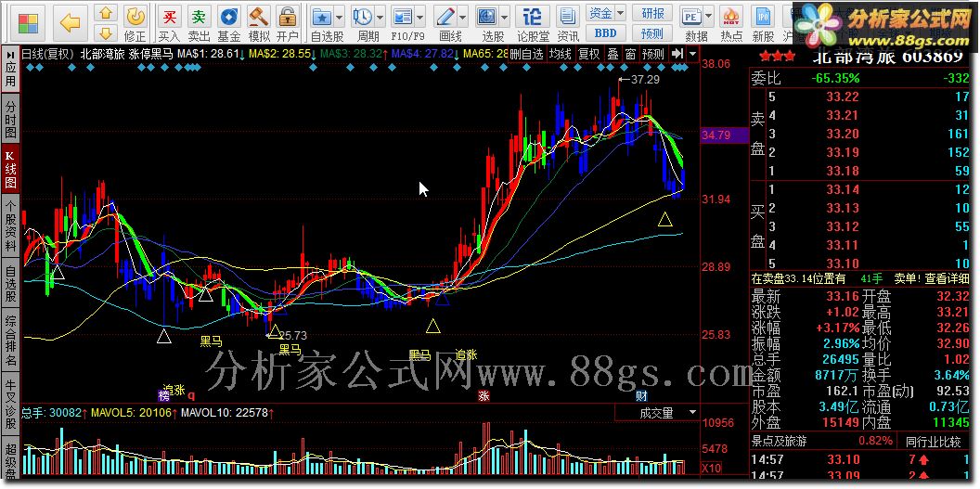This screenshot has height=489, width=980.
Task: Click the 研报 research report button
Action: (652, 12)
